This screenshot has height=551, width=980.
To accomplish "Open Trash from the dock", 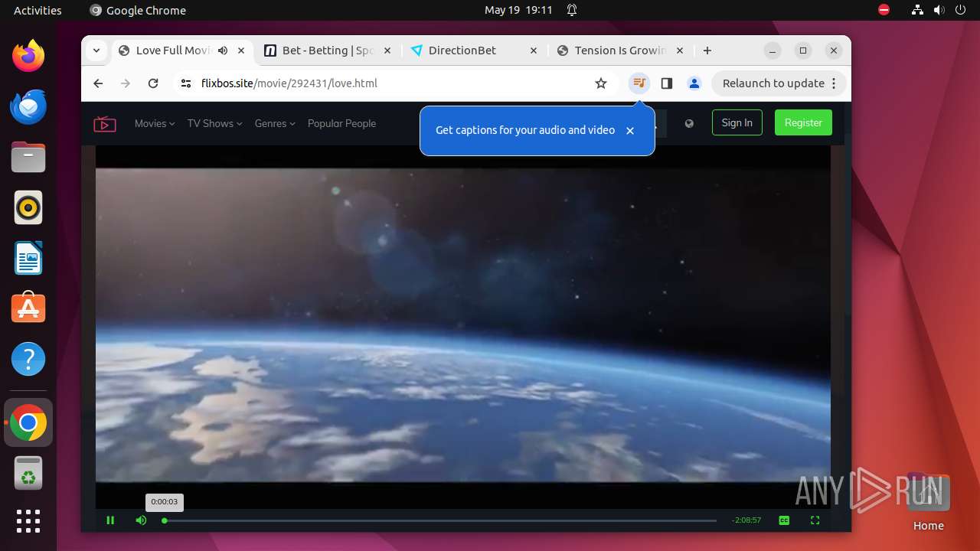I will 28,474.
